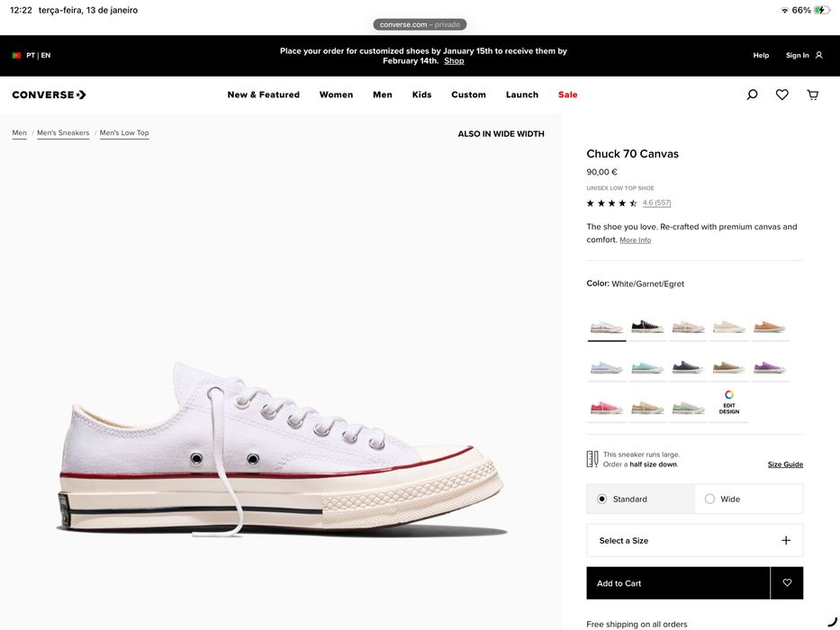Image resolution: width=840 pixels, height=630 pixels.
Task: Click the main shoe product image
Action: coord(281,450)
